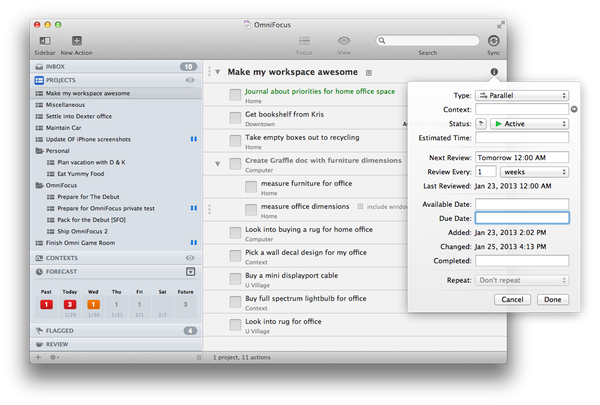Check off Pick a wall decal design
The width and height of the screenshot is (600, 405).
[235, 256]
